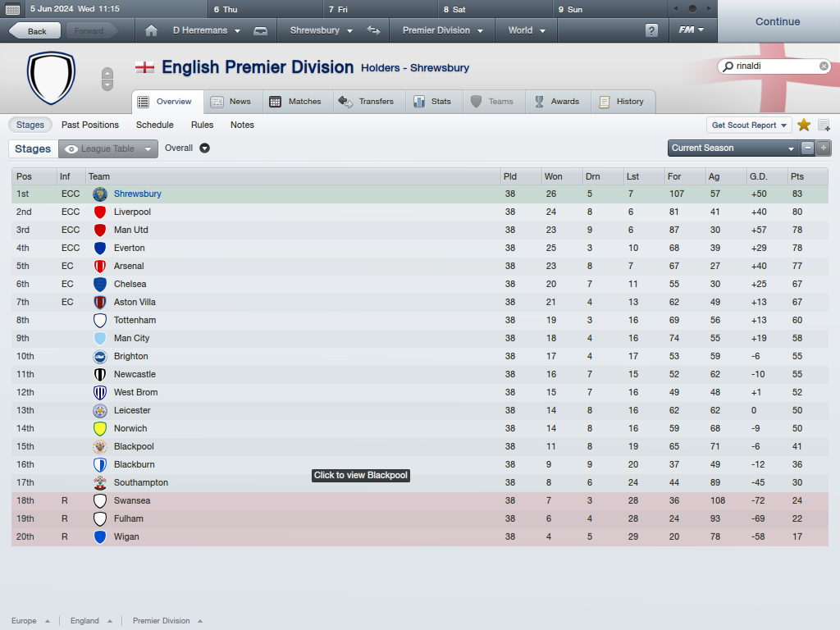The width and height of the screenshot is (840, 630).
Task: Click the Shrewsbury club badge icon
Action: pyautogui.click(x=100, y=194)
